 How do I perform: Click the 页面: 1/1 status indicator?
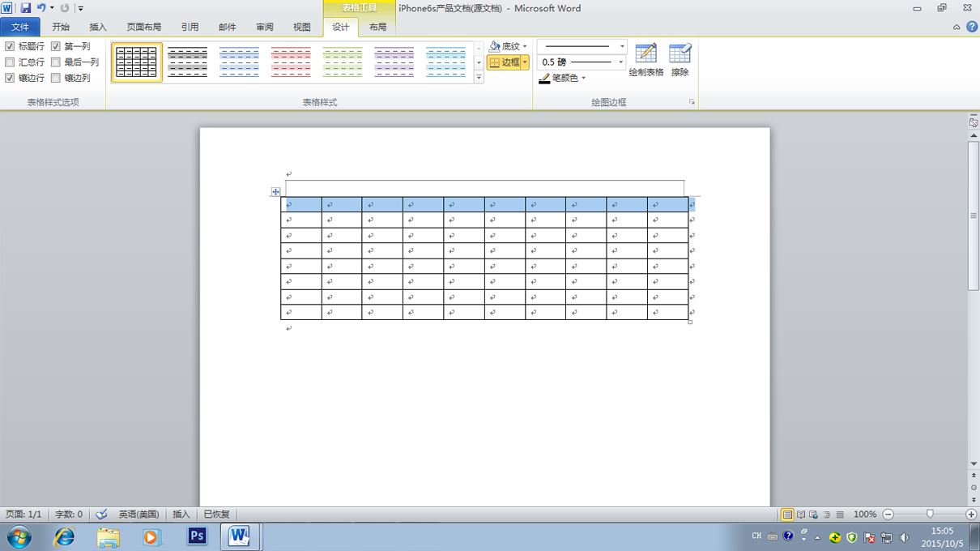23,515
